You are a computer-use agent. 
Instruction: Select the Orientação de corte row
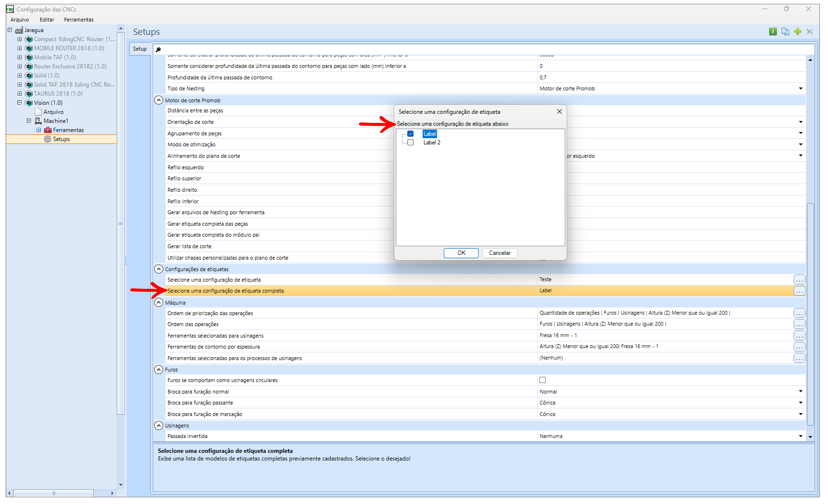pyautogui.click(x=280, y=122)
